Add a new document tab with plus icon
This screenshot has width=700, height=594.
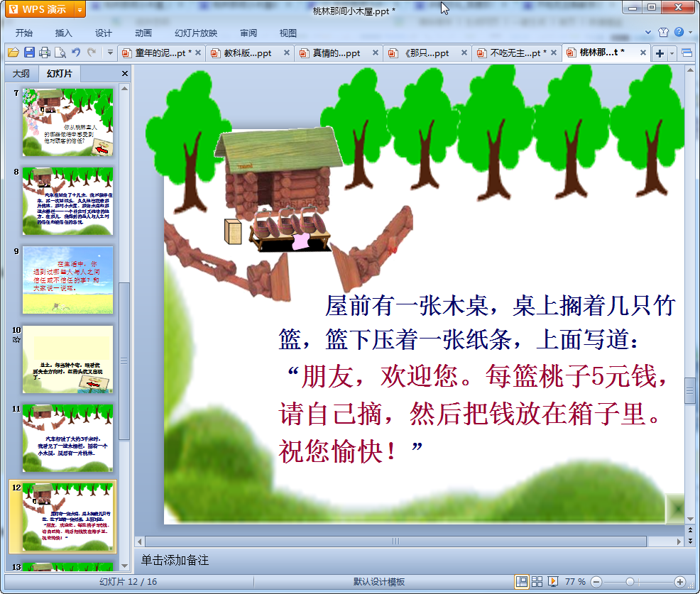660,53
